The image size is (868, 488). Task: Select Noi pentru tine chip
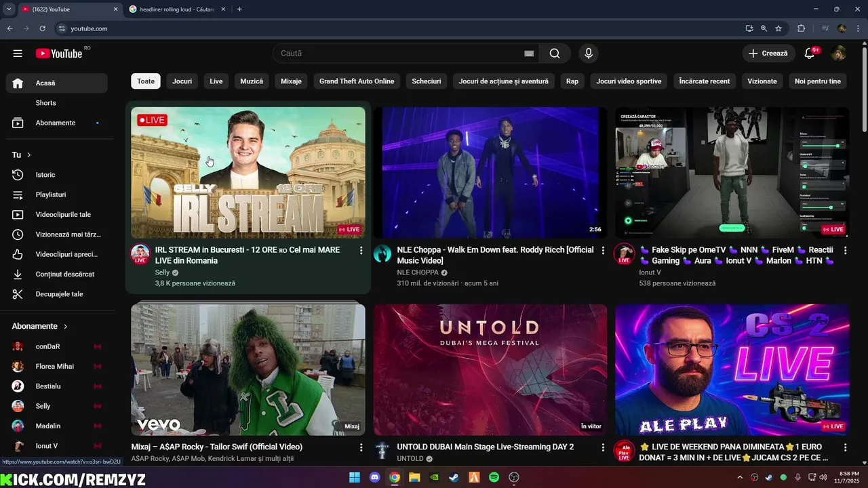(x=818, y=81)
